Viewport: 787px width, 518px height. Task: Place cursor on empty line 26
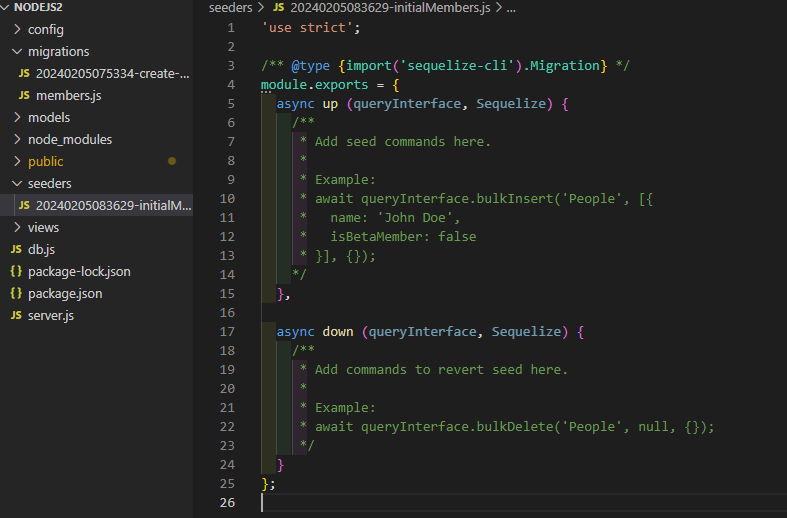(x=524, y=502)
